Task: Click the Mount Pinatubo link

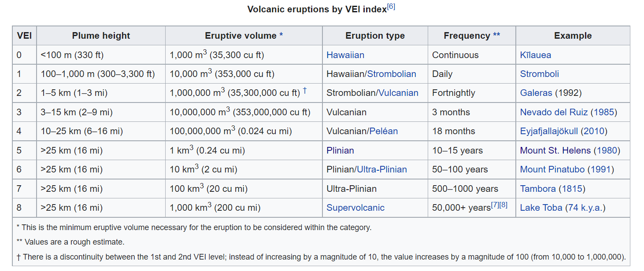Action: (552, 169)
